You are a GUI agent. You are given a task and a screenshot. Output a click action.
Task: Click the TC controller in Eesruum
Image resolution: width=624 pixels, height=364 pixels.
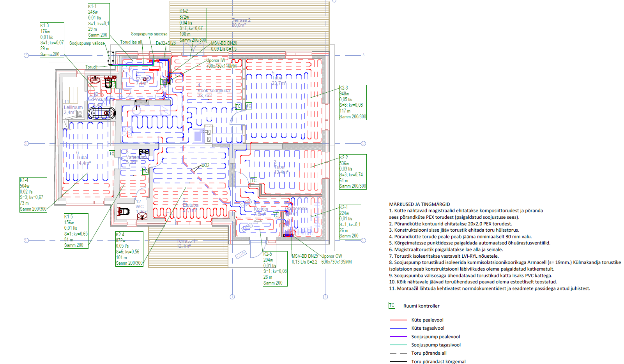(164, 81)
